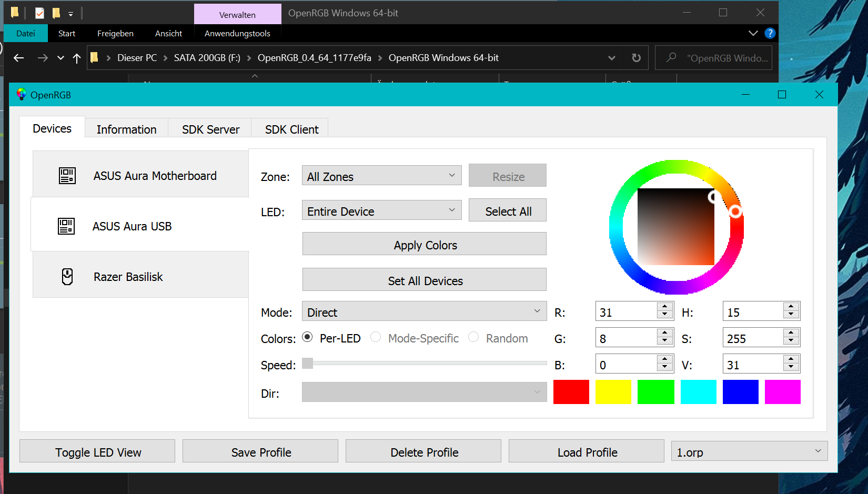Viewport: 868px width, 494px height.
Task: Open the recent locations dropdown in Explorer
Action: (61, 58)
